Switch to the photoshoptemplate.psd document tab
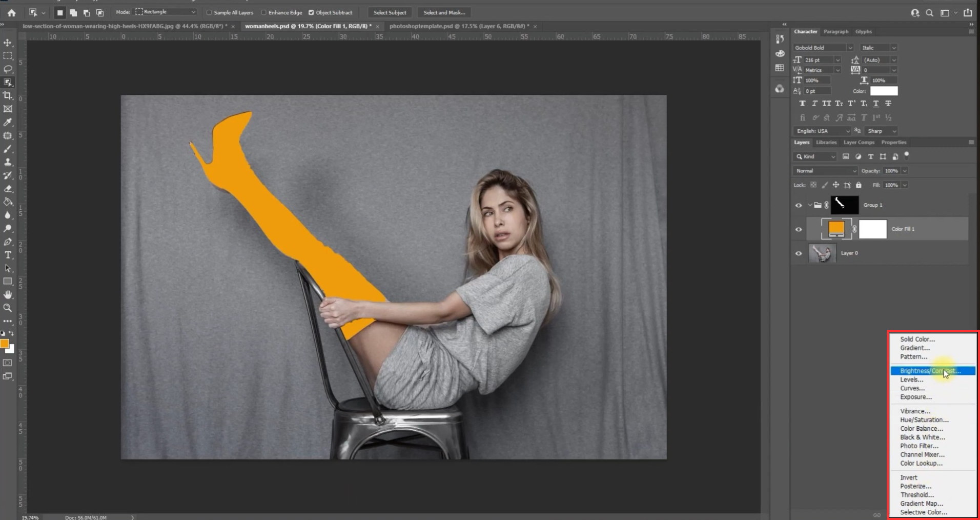This screenshot has height=520, width=980. click(459, 26)
